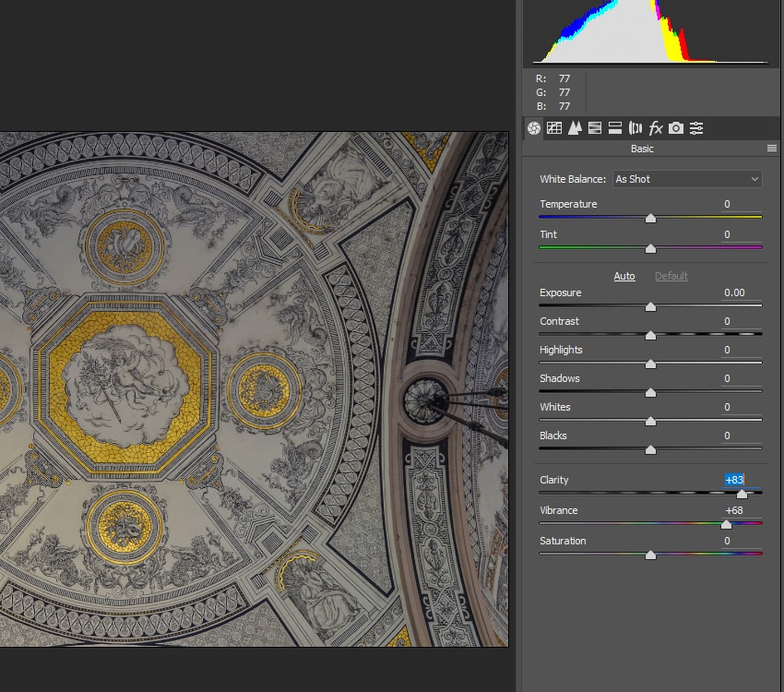The image size is (784, 692).
Task: Open the Basic panel tab icon
Action: (x=533, y=128)
